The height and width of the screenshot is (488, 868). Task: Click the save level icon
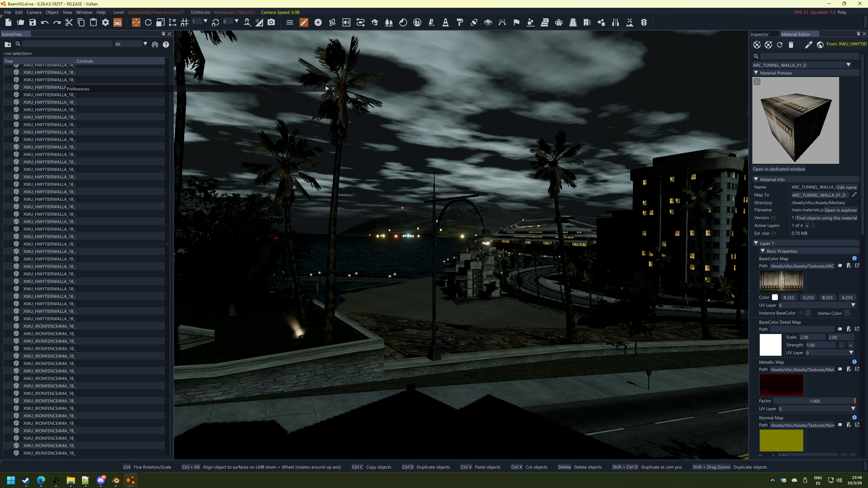point(33,23)
